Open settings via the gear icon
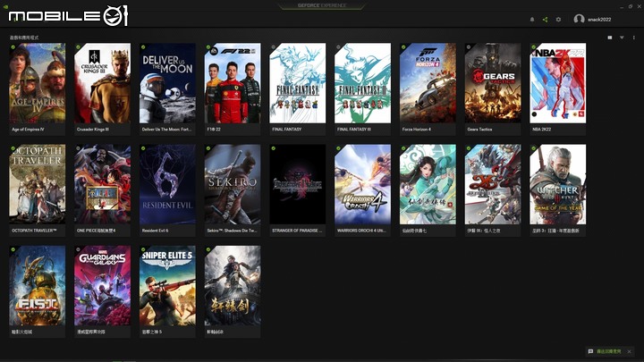644x362 pixels. (558, 20)
